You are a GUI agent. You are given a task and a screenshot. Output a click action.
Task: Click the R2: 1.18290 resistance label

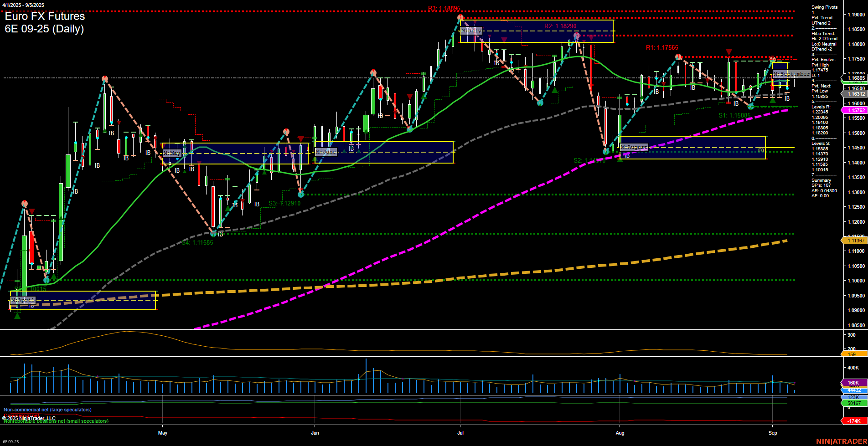click(559, 26)
